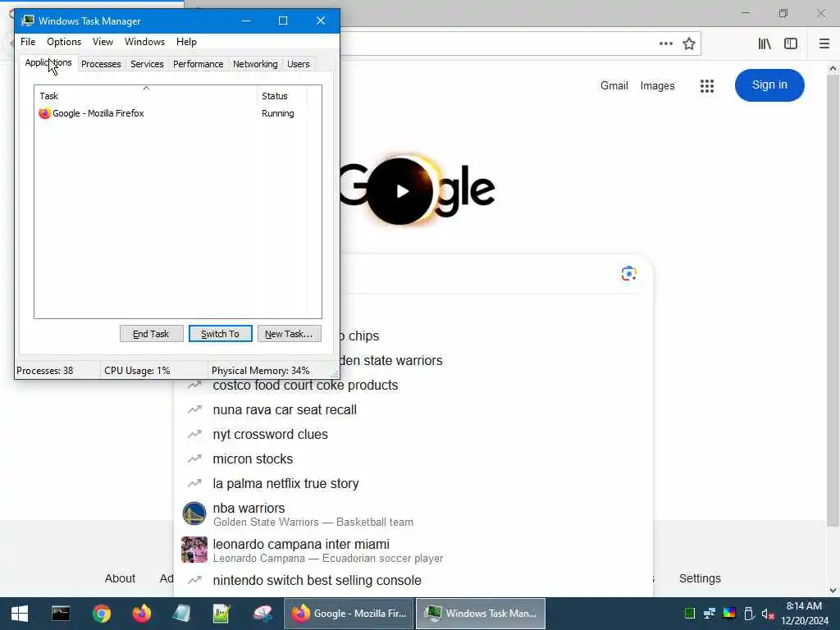Click the Running status cell

pyautogui.click(x=278, y=113)
